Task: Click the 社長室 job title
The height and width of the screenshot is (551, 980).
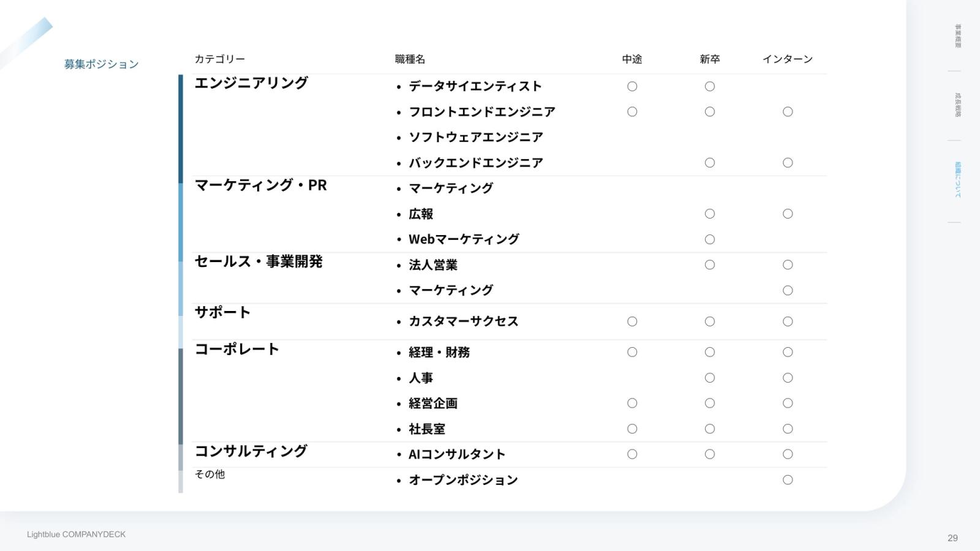Action: 427,429
